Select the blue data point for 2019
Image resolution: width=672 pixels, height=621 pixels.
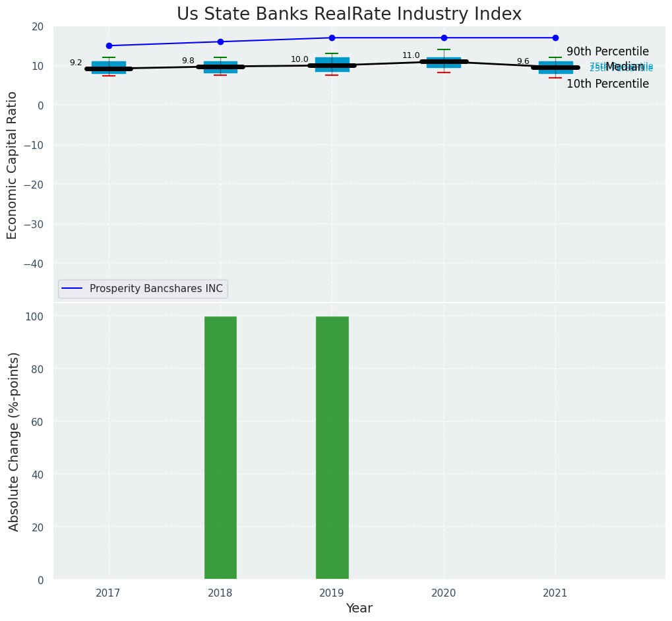pos(332,38)
